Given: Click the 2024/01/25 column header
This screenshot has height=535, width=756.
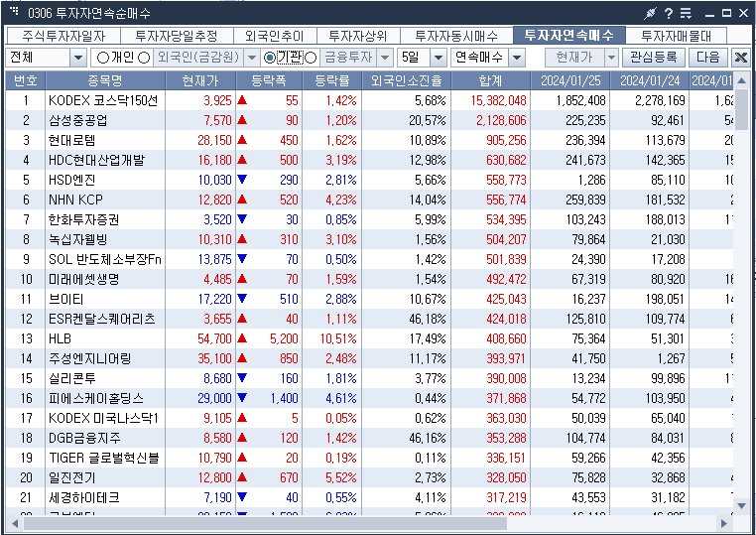Looking at the screenshot, I should pyautogui.click(x=570, y=80).
